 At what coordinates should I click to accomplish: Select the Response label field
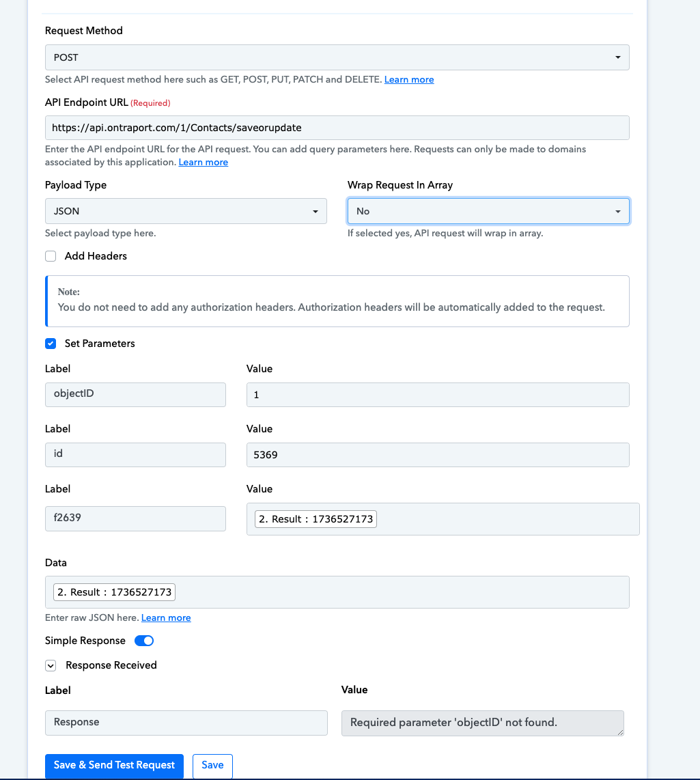186,723
